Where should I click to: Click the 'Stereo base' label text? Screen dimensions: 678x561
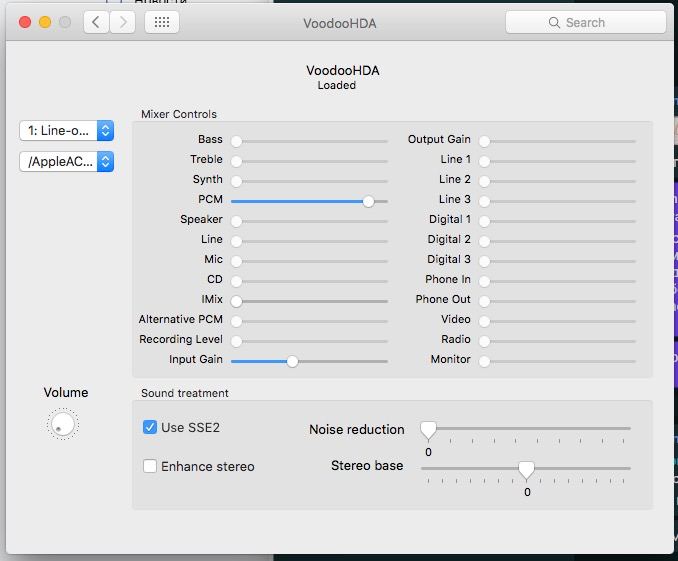tap(367, 465)
